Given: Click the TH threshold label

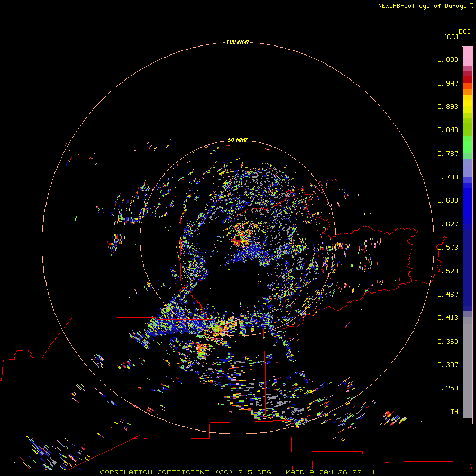Looking at the screenshot, I should click(x=454, y=412).
